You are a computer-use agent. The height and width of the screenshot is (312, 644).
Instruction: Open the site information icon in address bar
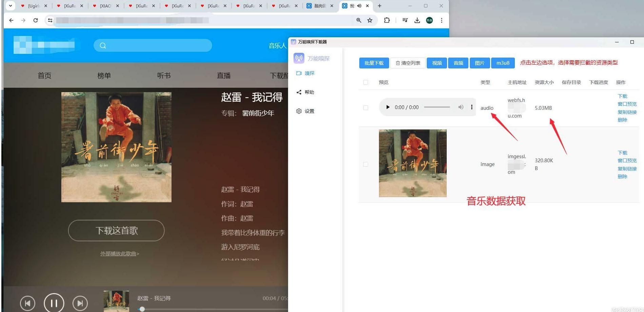pos(50,20)
